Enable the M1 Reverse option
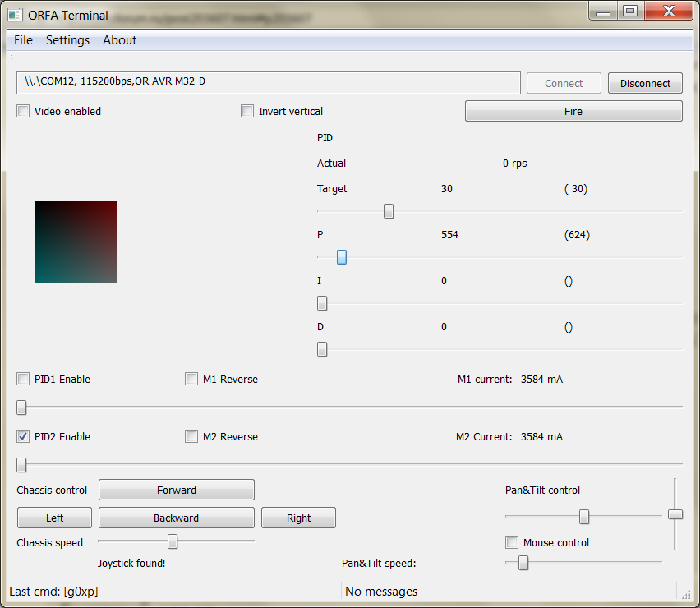The image size is (700, 608). 191,380
